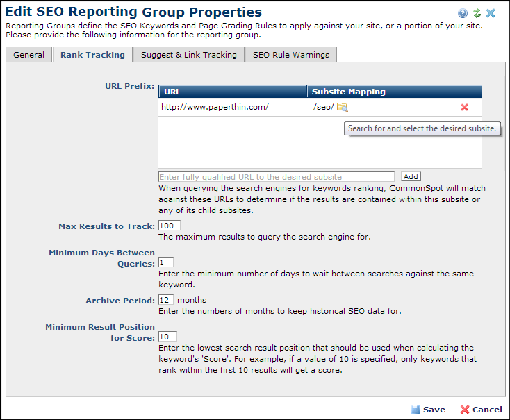
Task: Cancel editing the reporting group
Action: coord(481,410)
